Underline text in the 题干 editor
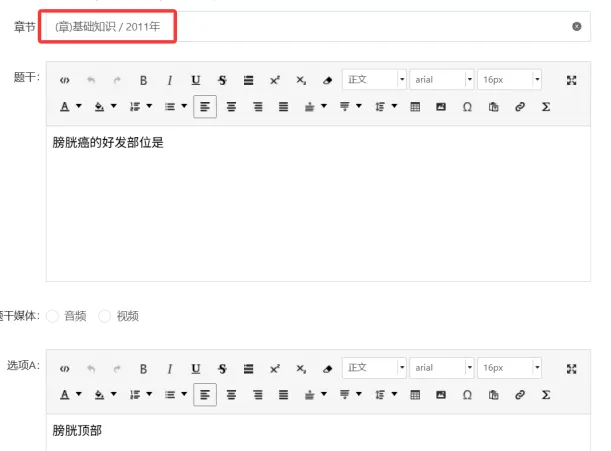 (196, 80)
